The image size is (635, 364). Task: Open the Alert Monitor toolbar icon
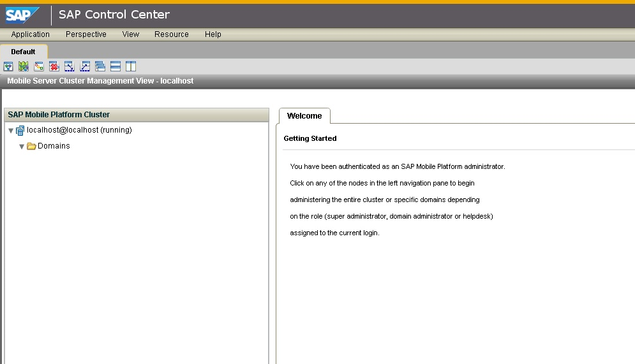click(39, 66)
